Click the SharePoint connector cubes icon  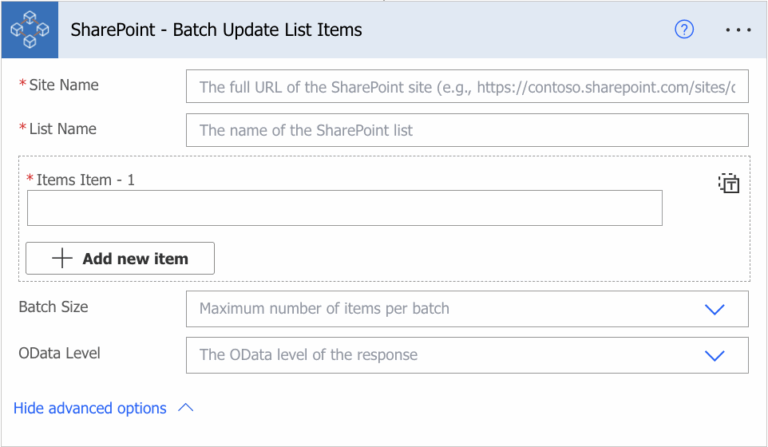coord(29,30)
